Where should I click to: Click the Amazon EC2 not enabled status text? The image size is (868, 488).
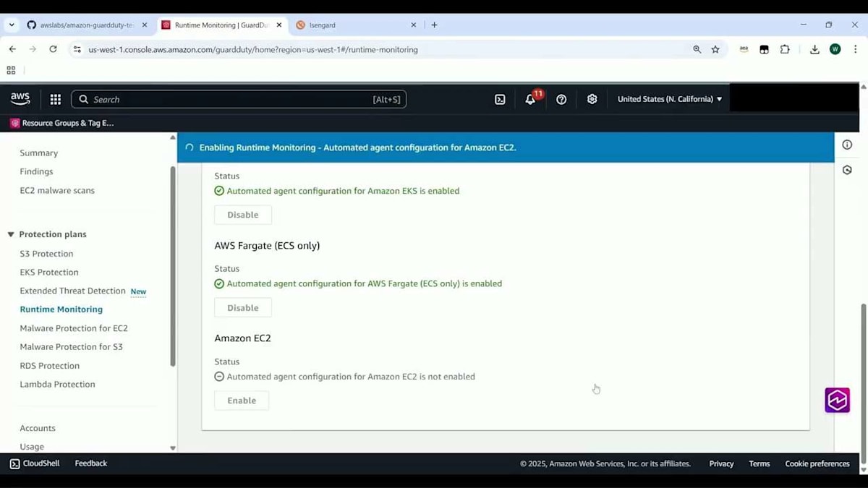[351, 377]
